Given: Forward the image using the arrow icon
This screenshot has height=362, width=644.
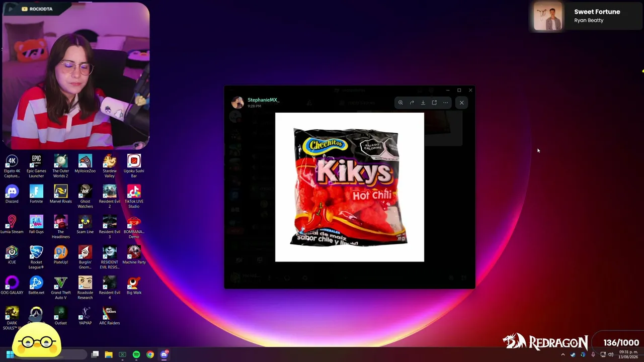Looking at the screenshot, I should pos(412,103).
